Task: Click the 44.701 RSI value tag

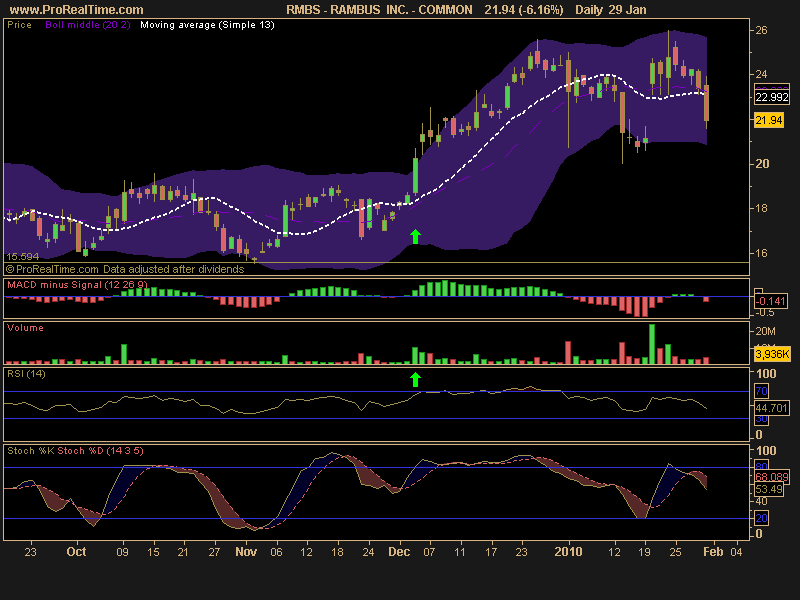Action: coord(771,408)
